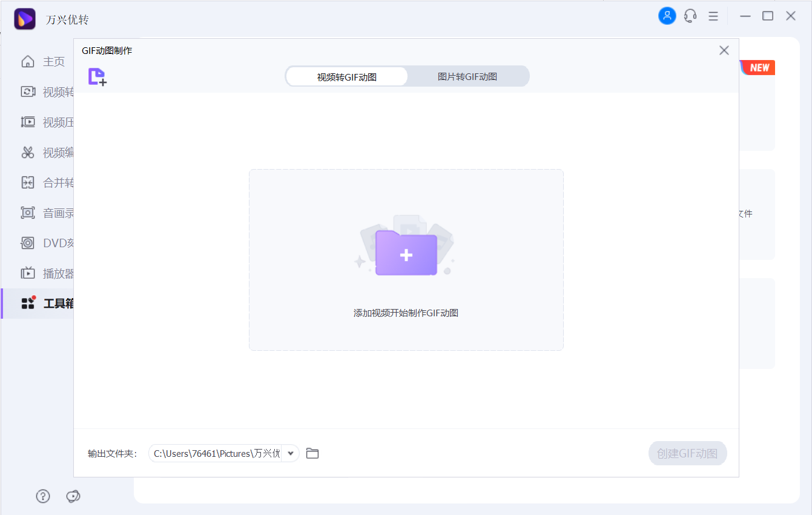812x515 pixels.
Task: Click the headset customer support icon
Action: [690, 16]
